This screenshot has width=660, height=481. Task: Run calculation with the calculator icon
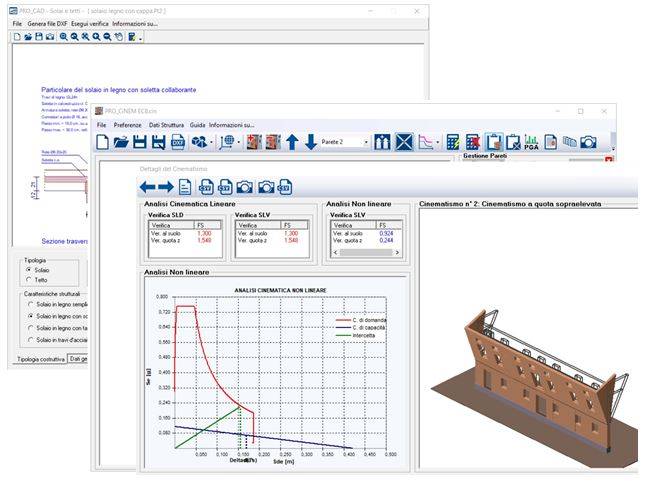453,142
